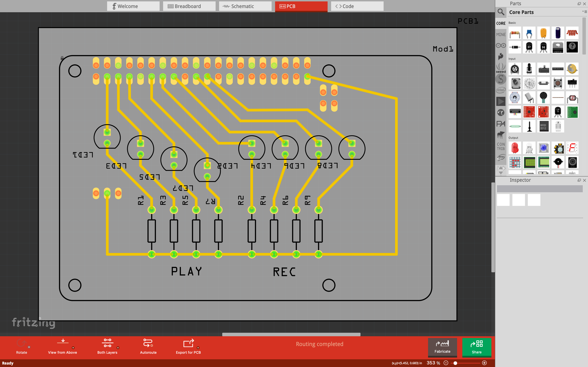Open the Breadboard tab
Viewport: 588px width, 367px height.
[x=189, y=6]
